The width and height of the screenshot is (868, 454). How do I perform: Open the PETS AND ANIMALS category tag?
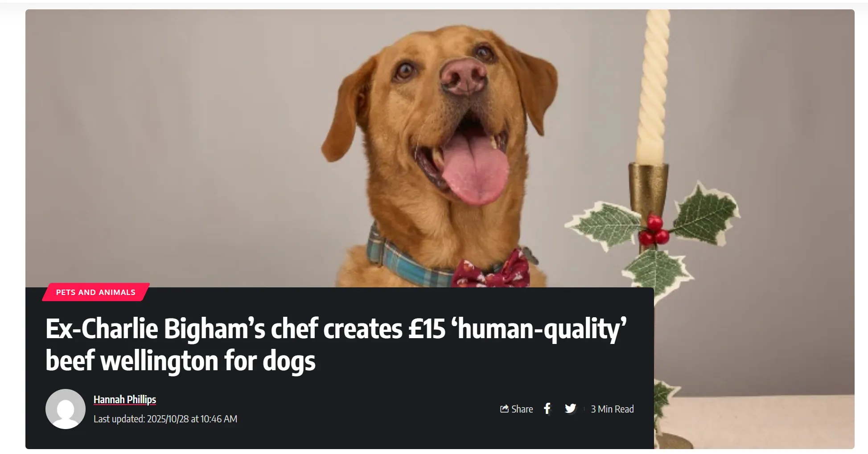tap(96, 292)
